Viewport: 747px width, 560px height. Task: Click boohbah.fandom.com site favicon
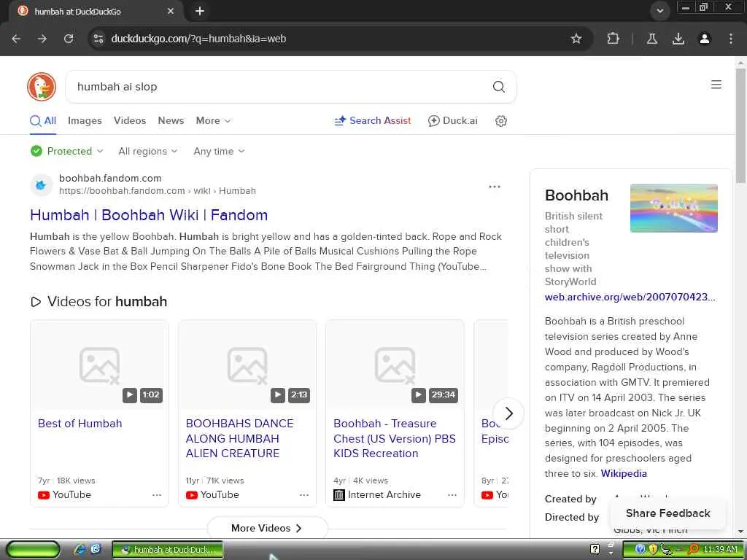41,184
